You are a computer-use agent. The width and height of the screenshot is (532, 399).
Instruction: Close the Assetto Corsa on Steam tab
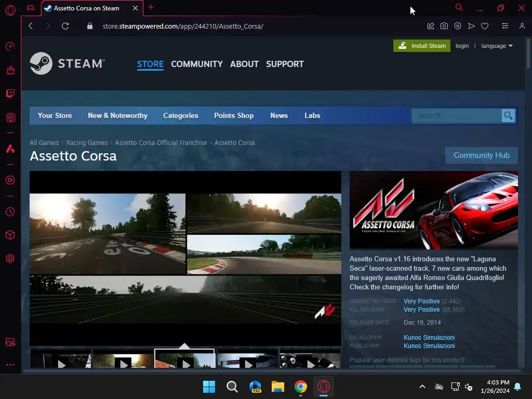coord(136,8)
